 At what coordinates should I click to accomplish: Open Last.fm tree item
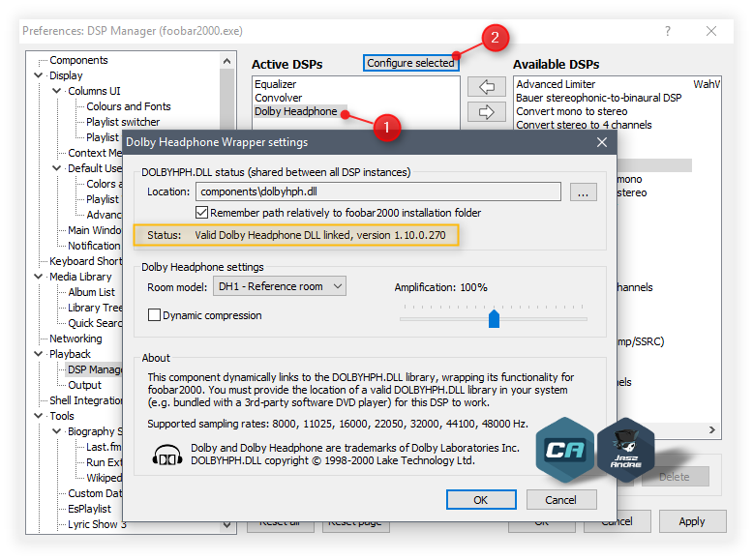pyautogui.click(x=104, y=447)
